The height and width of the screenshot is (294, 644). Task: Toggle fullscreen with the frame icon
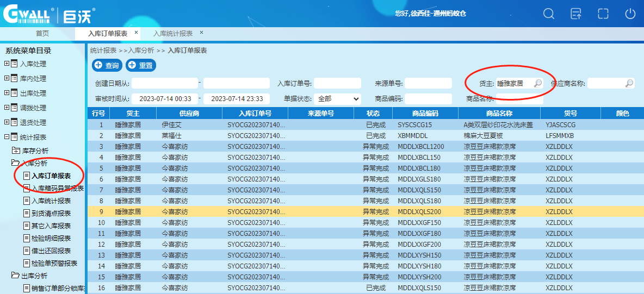coord(603,14)
